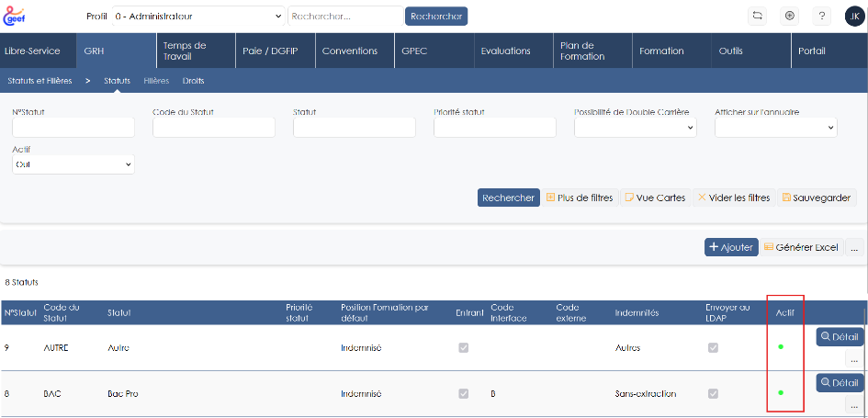This screenshot has width=868, height=418.
Task: Click the Sans-extraction cell
Action: point(646,394)
